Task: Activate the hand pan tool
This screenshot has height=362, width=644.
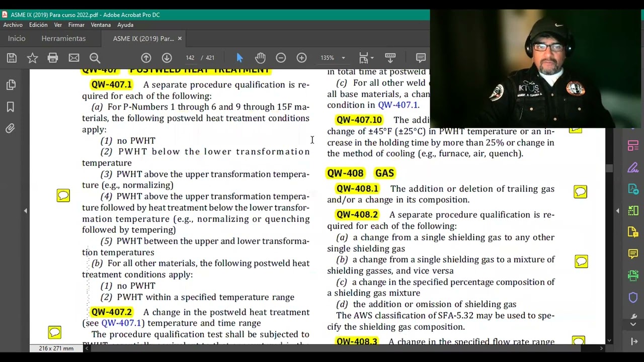Action: [260, 58]
